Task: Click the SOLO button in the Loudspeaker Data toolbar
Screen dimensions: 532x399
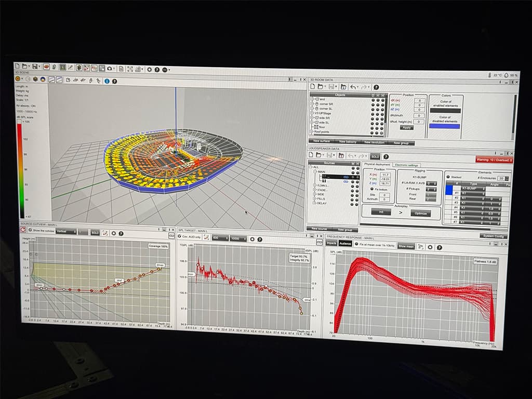Action: click(375, 156)
